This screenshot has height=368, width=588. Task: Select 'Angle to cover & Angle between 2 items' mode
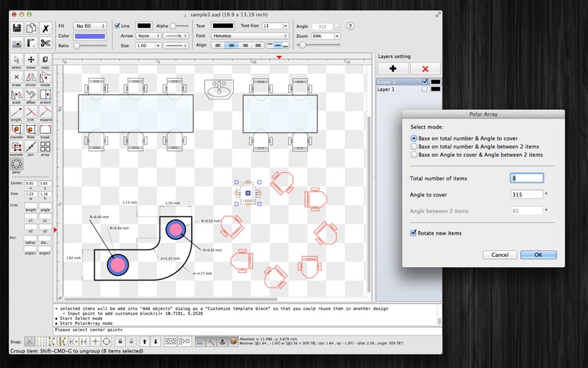tap(414, 155)
